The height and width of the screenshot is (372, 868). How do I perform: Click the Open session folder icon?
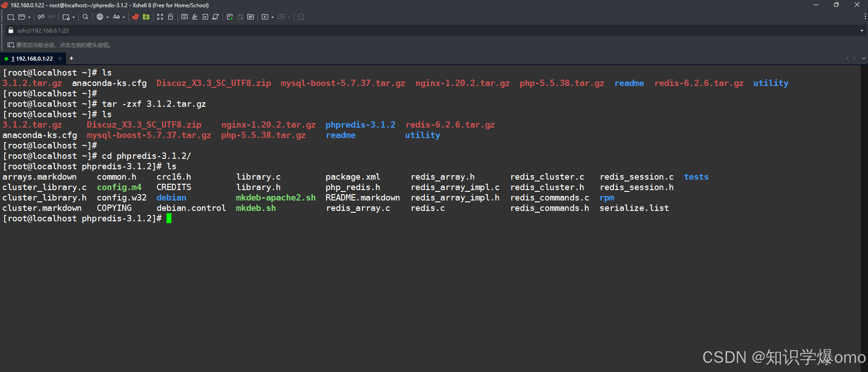pos(21,17)
